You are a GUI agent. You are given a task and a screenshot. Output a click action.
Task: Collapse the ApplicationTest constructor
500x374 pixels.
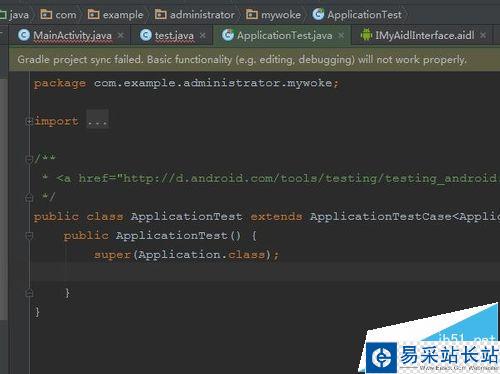coord(29,236)
